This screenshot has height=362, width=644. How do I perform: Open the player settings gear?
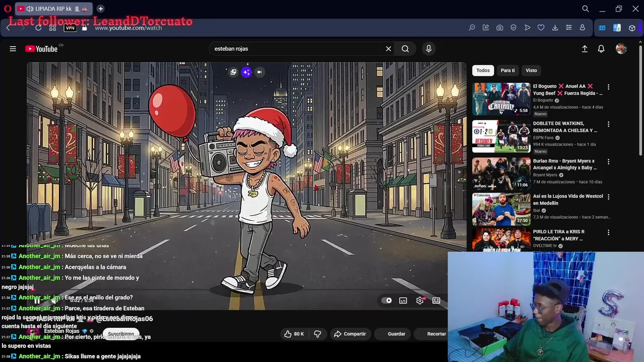tap(420, 301)
